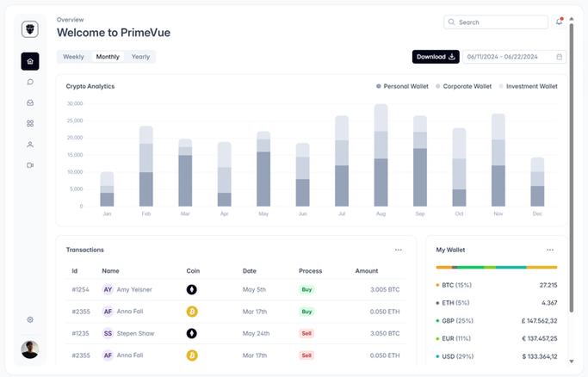Open the video camera icon in sidebar

[x=30, y=165]
